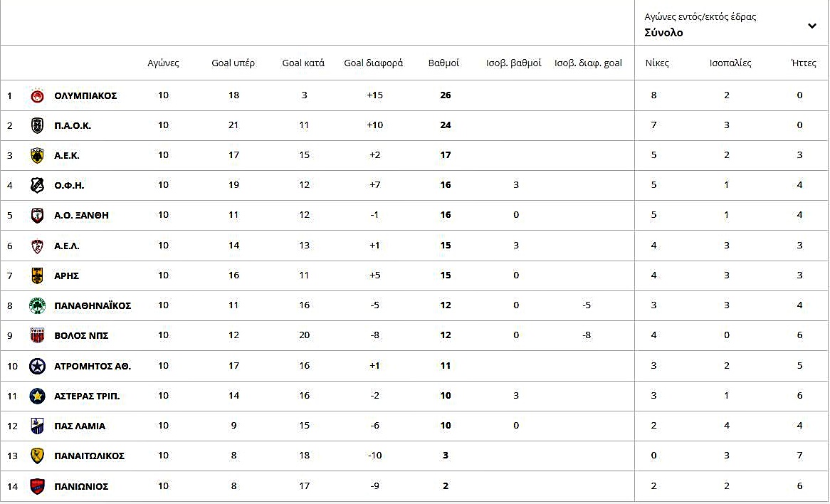Open the ΟΛΥΜΠΙΑΚΟΣ team name link
Image resolution: width=830 pixels, height=504 pixels.
[x=85, y=95]
